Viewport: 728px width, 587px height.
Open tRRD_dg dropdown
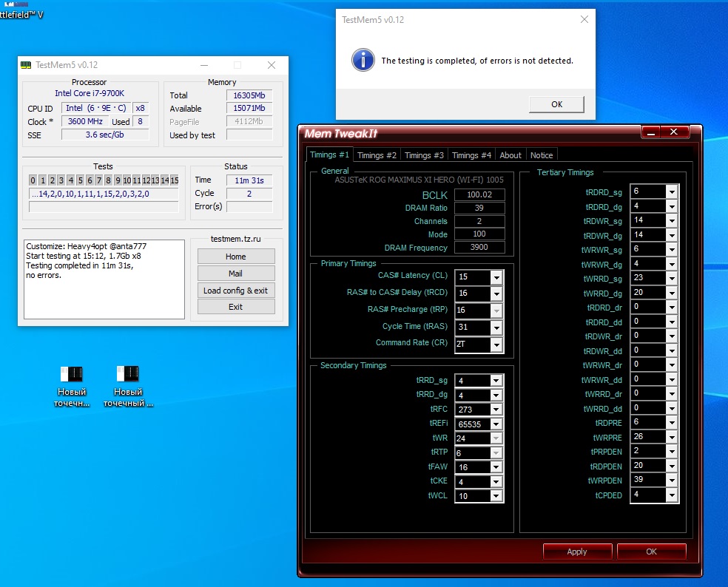coord(496,396)
